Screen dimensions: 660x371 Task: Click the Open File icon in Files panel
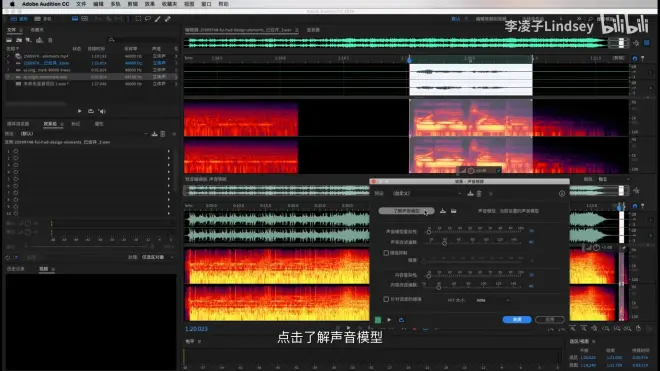pyautogui.click(x=9, y=40)
